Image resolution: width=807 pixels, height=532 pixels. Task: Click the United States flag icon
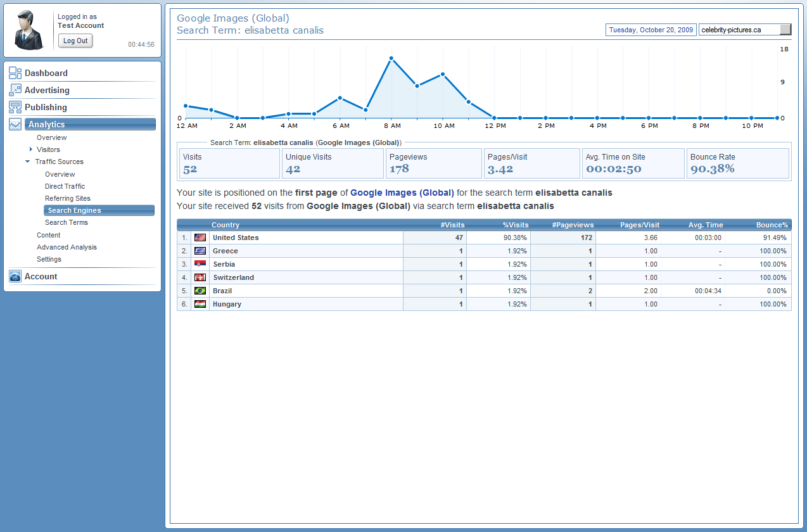(200, 237)
